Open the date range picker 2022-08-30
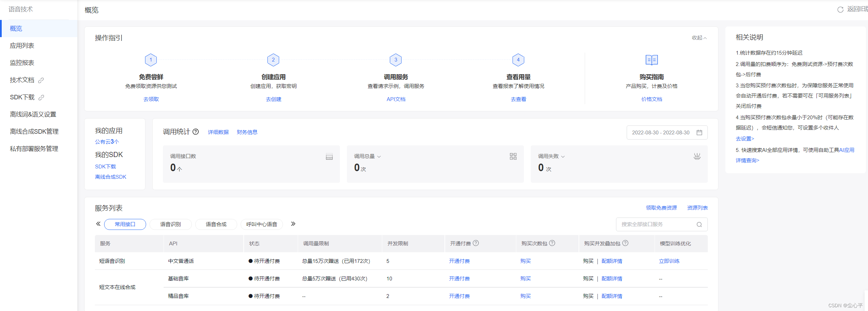The height and width of the screenshot is (311, 868). 667,132
